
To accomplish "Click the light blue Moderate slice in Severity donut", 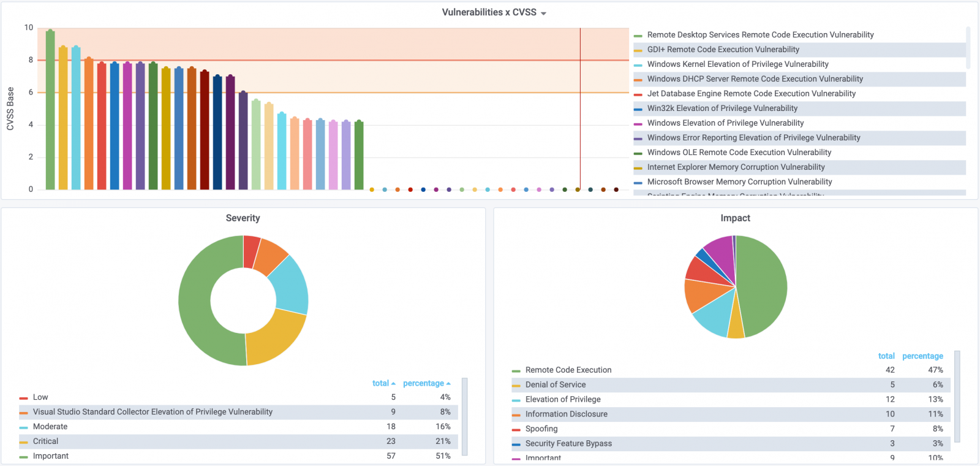I will [x=290, y=285].
